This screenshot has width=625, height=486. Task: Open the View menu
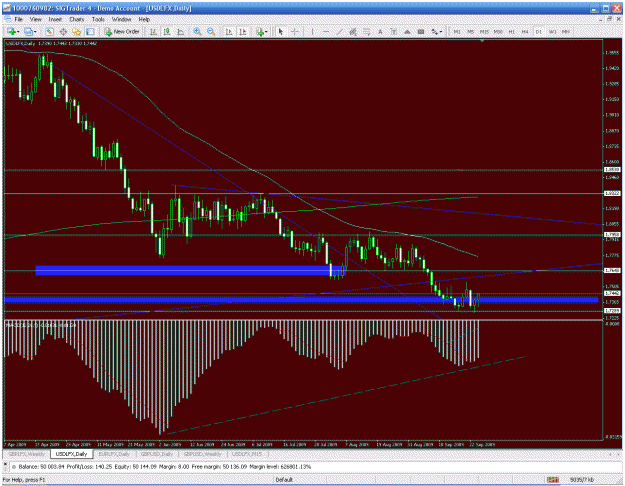[x=35, y=19]
